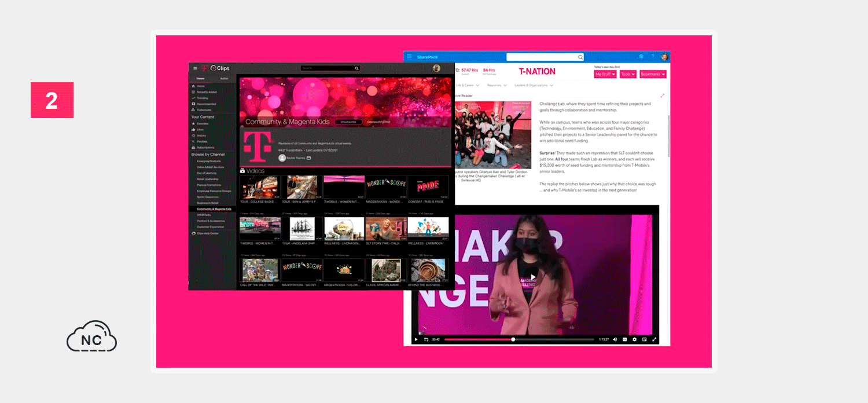
Task: Switch to the Viewer tab in Clips
Action: pyautogui.click(x=200, y=78)
